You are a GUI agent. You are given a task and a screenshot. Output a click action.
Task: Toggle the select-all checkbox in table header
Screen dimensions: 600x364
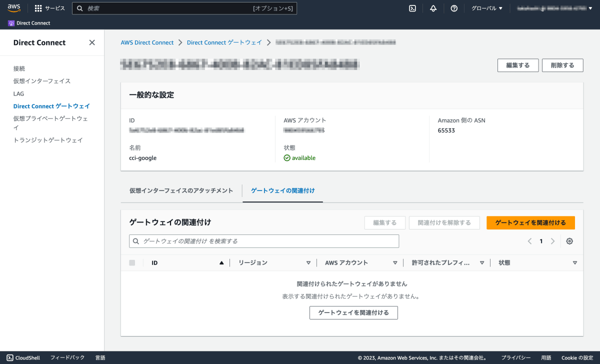pos(132,262)
